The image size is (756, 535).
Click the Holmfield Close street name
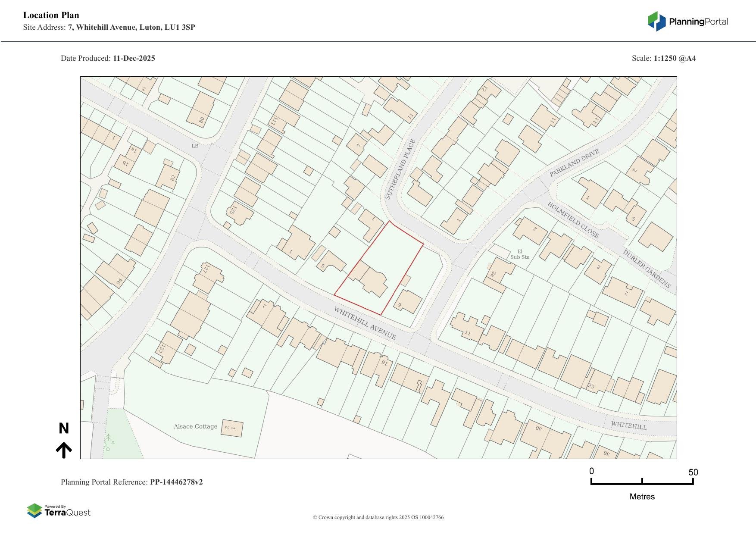point(573,220)
